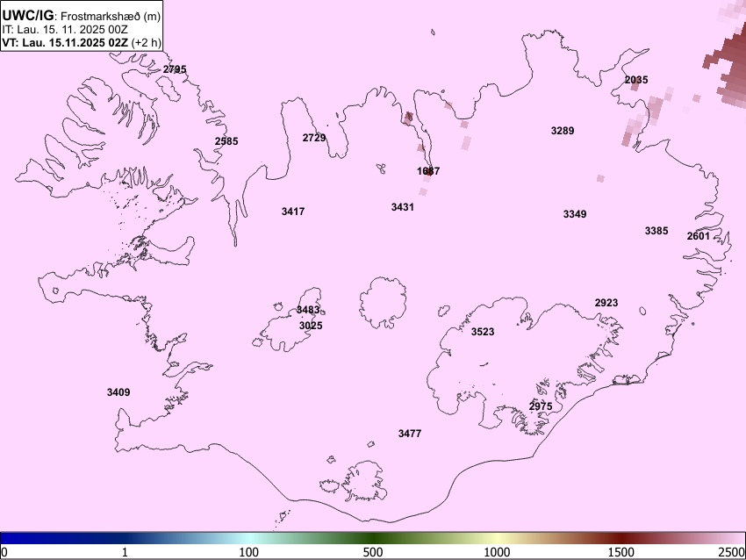Click the '0' label on color scale
746x560 pixels.
tap(4, 552)
